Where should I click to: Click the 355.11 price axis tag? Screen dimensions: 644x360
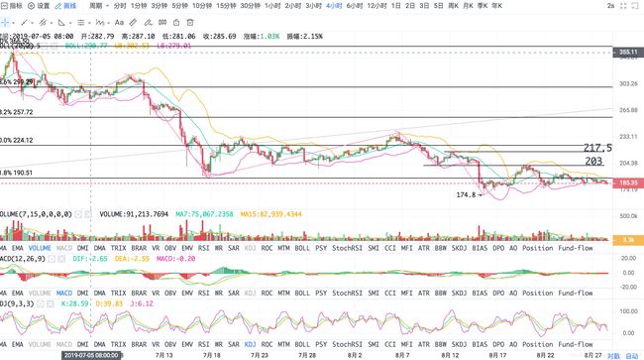click(628, 53)
